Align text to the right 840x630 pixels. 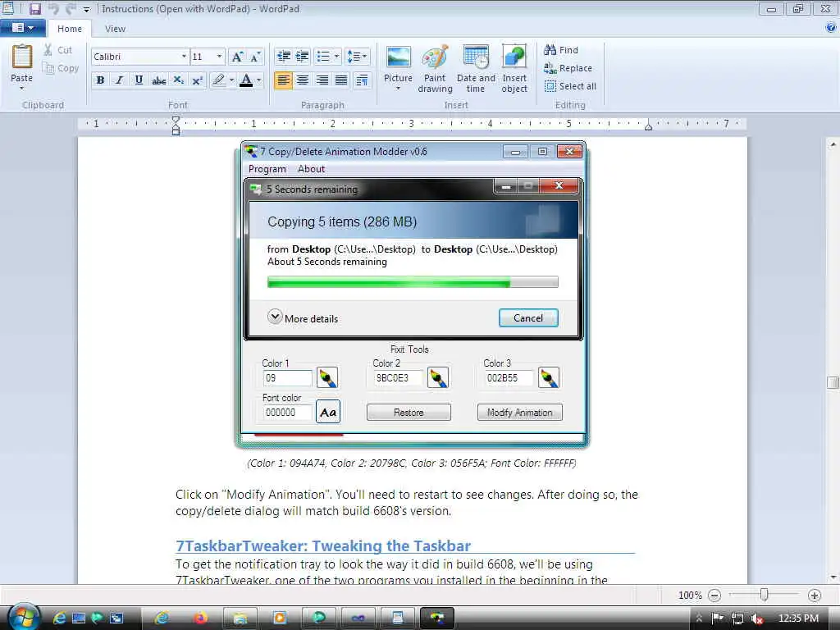pos(322,80)
